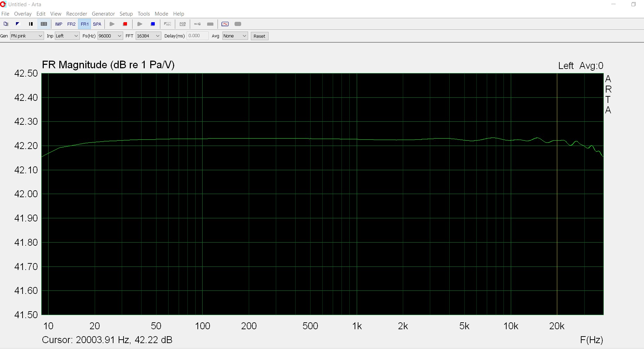
Task: Toggle the grid display icon
Action: 44,24
